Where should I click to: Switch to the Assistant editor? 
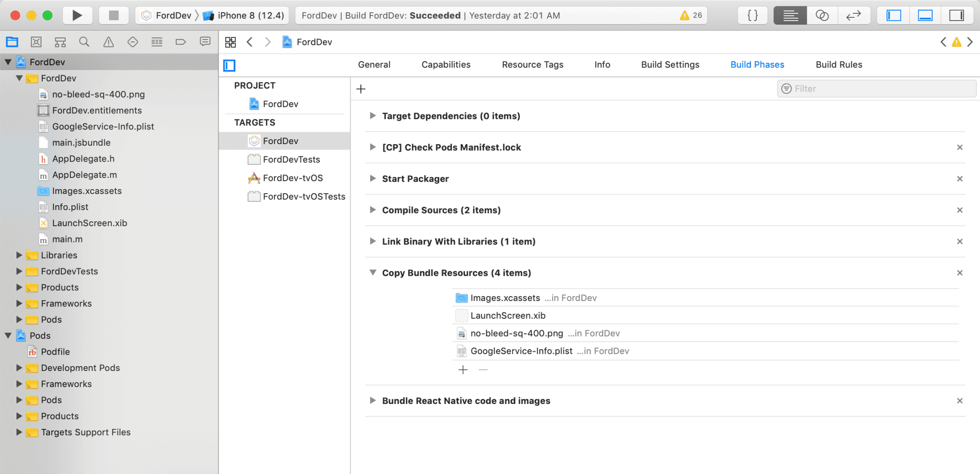(822, 15)
